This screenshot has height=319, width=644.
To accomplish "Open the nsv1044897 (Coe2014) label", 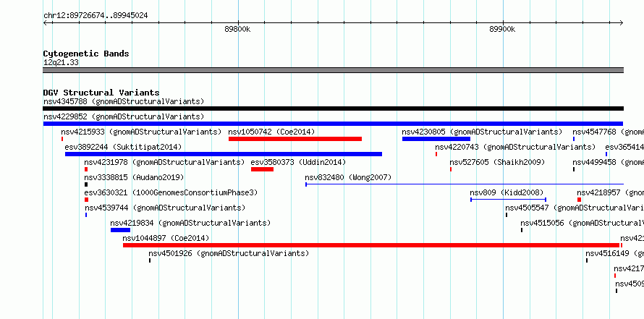I will (166, 238).
